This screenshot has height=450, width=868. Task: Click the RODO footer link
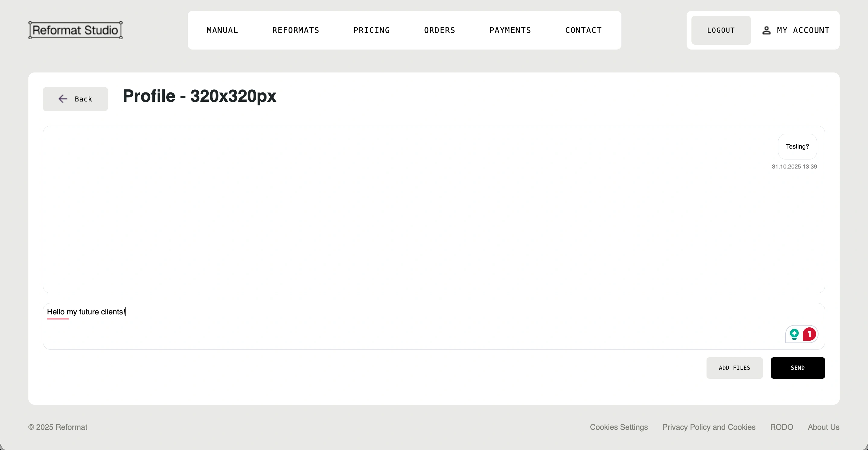click(x=781, y=427)
